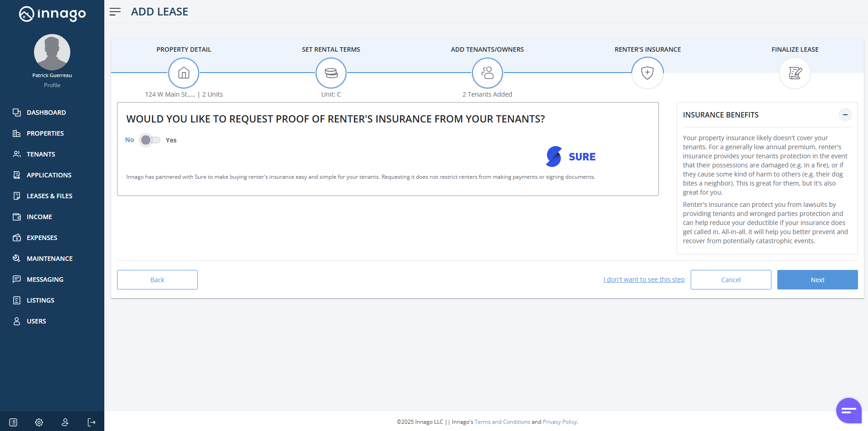This screenshot has width=868, height=431.
Task: Open the Terms and Conditions link
Action: [x=502, y=422]
